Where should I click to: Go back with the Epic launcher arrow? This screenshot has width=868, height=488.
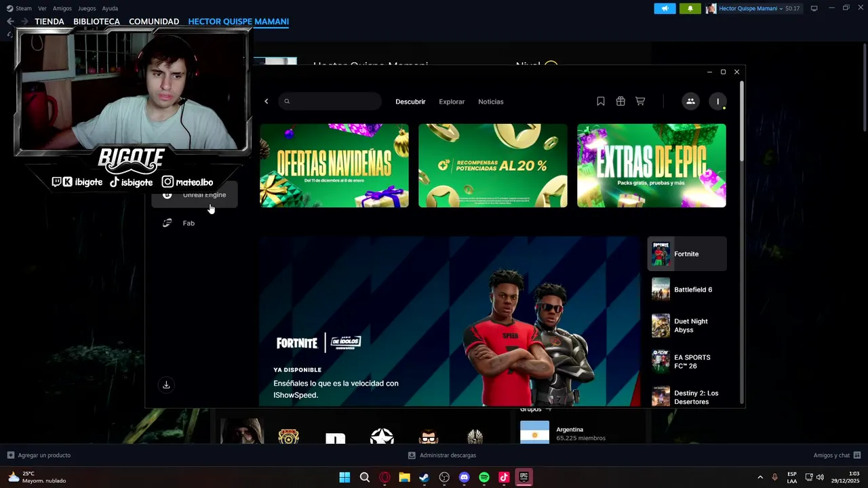[267, 102]
